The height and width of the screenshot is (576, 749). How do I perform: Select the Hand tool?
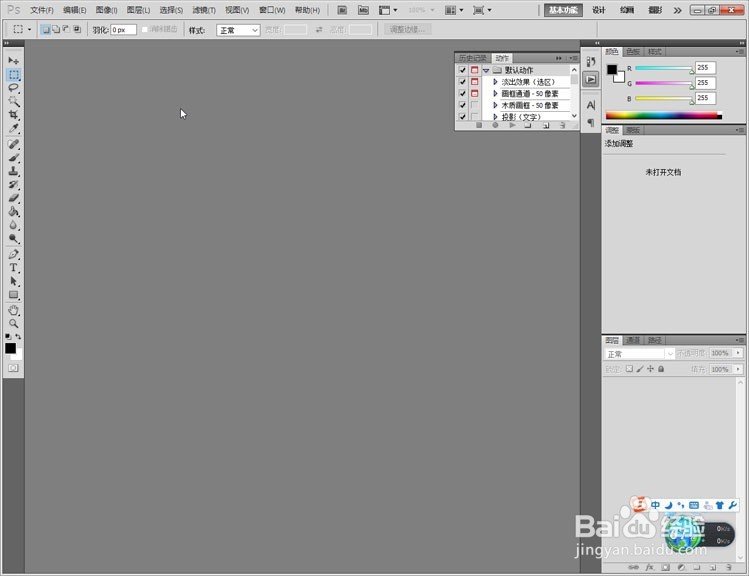(x=13, y=310)
